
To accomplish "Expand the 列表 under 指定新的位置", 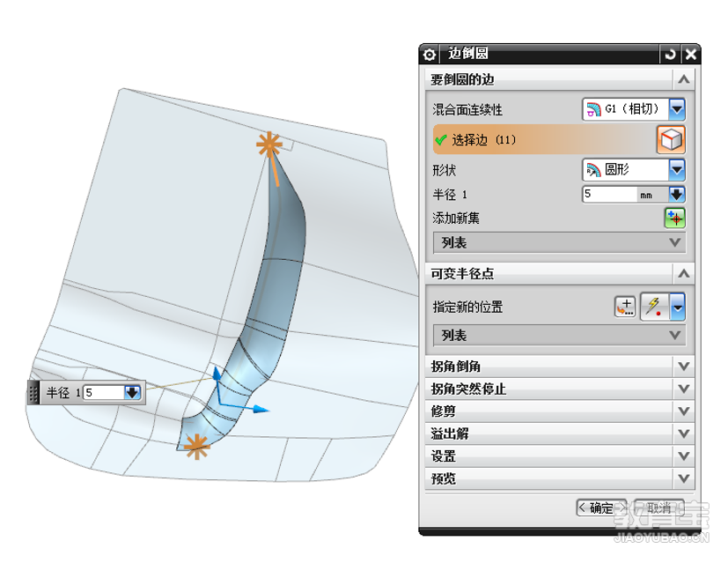I will (x=559, y=335).
